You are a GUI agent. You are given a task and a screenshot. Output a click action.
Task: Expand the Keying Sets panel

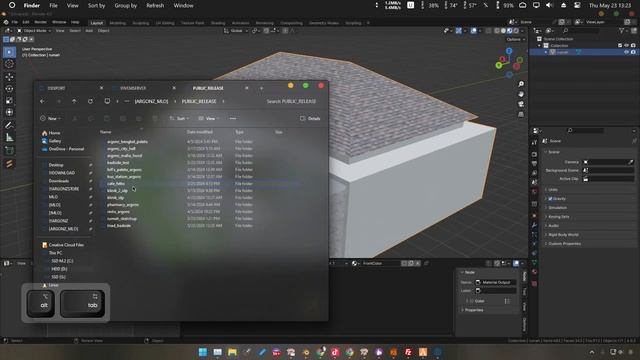558,217
